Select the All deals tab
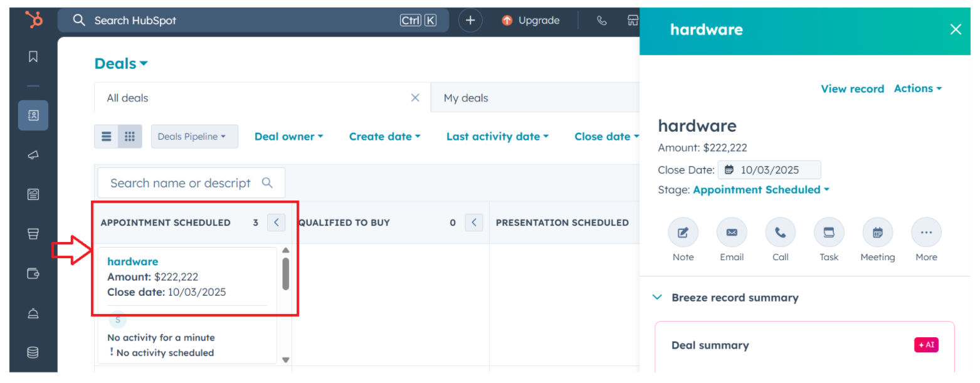 click(127, 98)
